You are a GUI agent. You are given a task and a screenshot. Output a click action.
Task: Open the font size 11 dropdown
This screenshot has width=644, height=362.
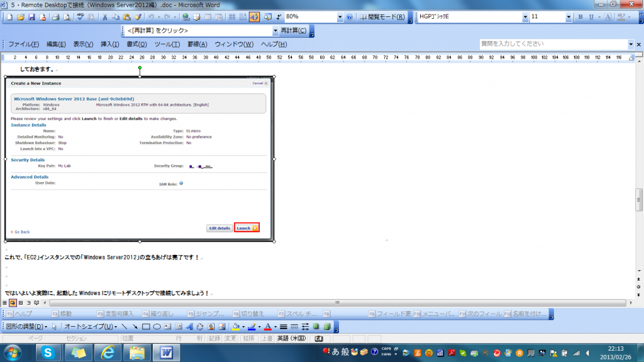pyautogui.click(x=569, y=17)
